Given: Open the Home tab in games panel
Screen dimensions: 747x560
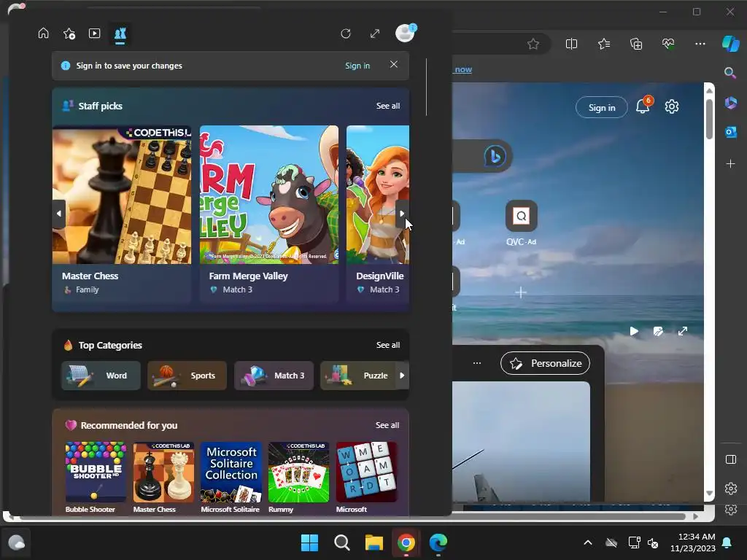Looking at the screenshot, I should click(x=43, y=34).
